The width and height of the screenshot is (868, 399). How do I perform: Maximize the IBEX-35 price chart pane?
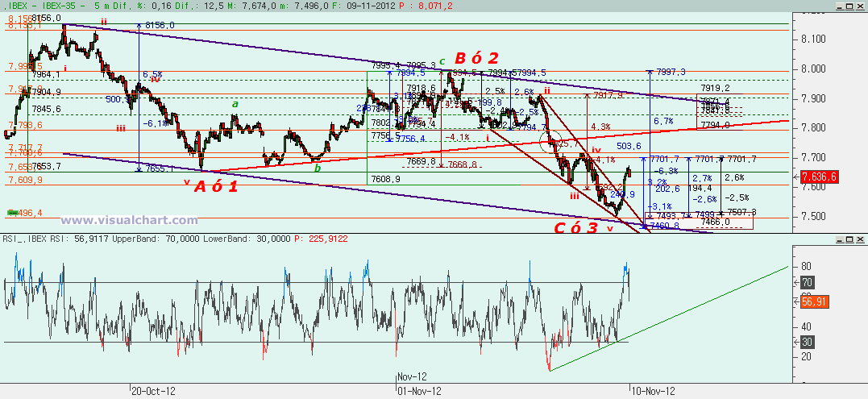(x=849, y=5)
